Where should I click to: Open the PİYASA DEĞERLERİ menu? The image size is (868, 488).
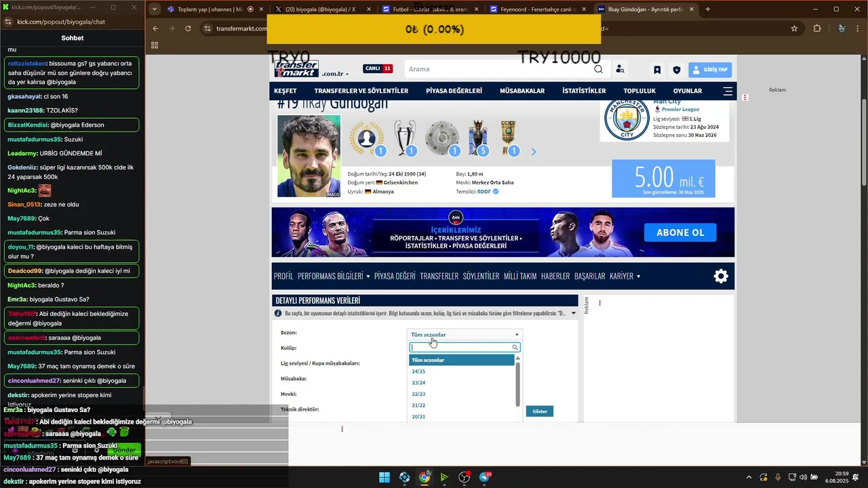(x=454, y=91)
